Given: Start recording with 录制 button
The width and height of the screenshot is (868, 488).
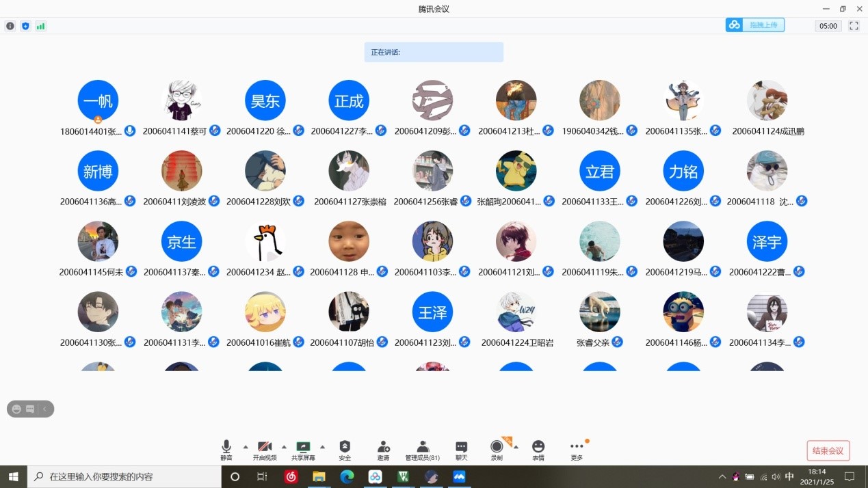Looking at the screenshot, I should 497,450.
